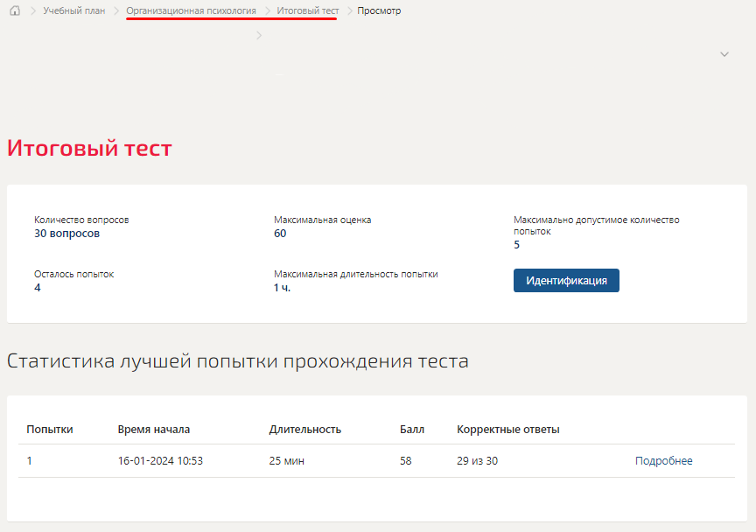756x532 pixels.
Task: Click the Время начала column header
Action: tap(154, 430)
